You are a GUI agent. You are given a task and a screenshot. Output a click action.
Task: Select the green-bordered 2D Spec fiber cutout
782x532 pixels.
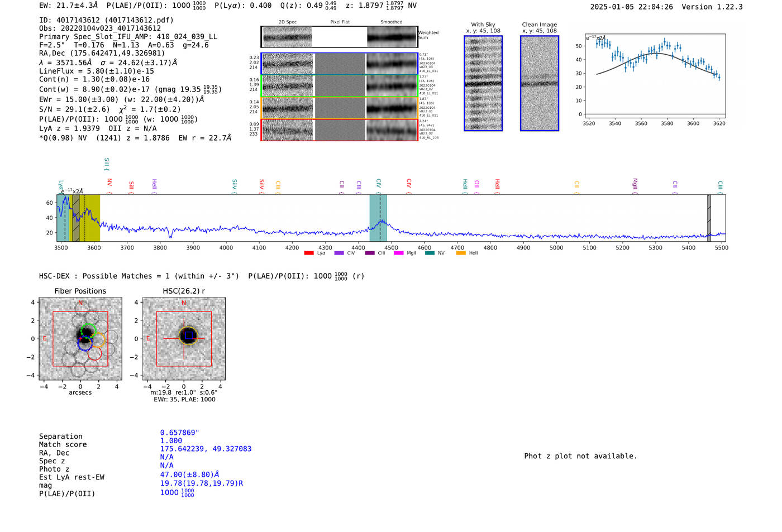287,86
